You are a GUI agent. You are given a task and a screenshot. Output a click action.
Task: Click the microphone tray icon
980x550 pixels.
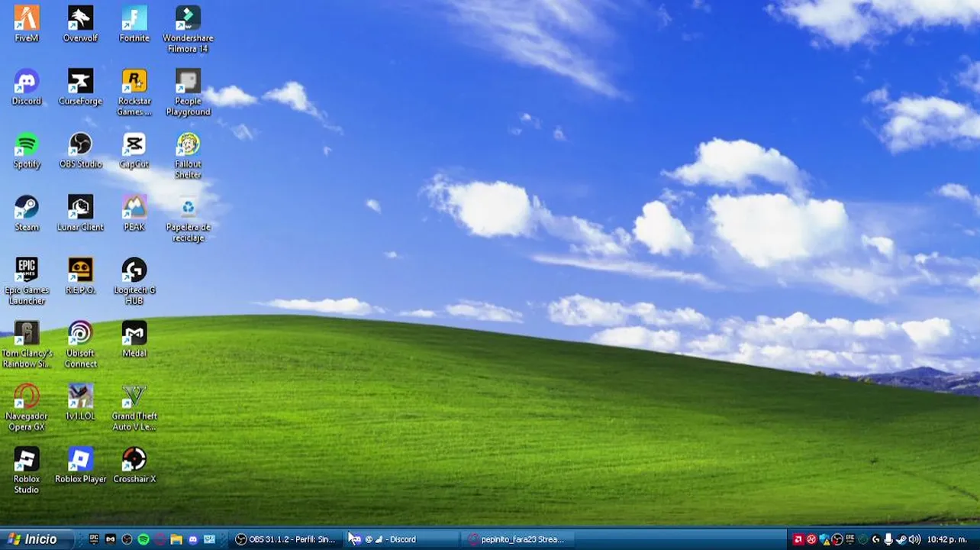coord(888,539)
